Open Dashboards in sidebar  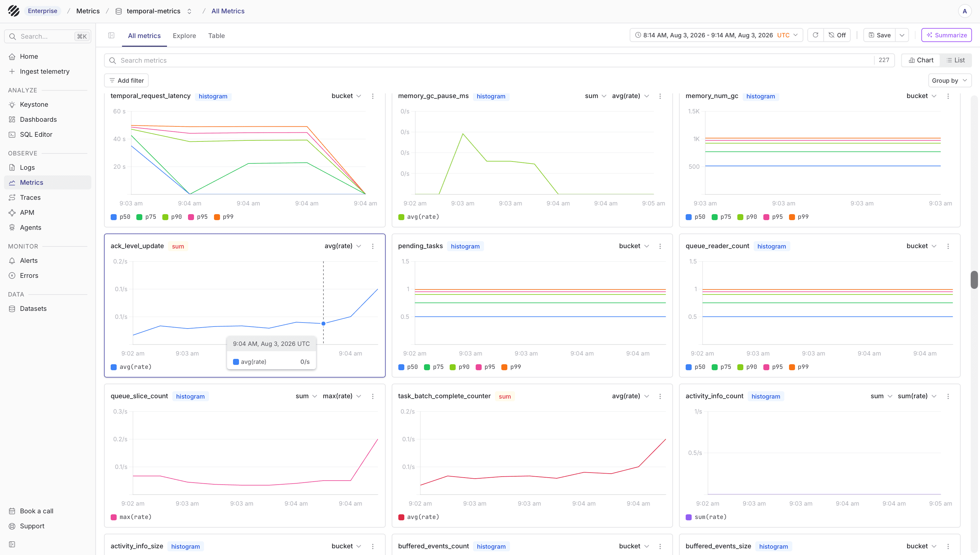pos(48,119)
